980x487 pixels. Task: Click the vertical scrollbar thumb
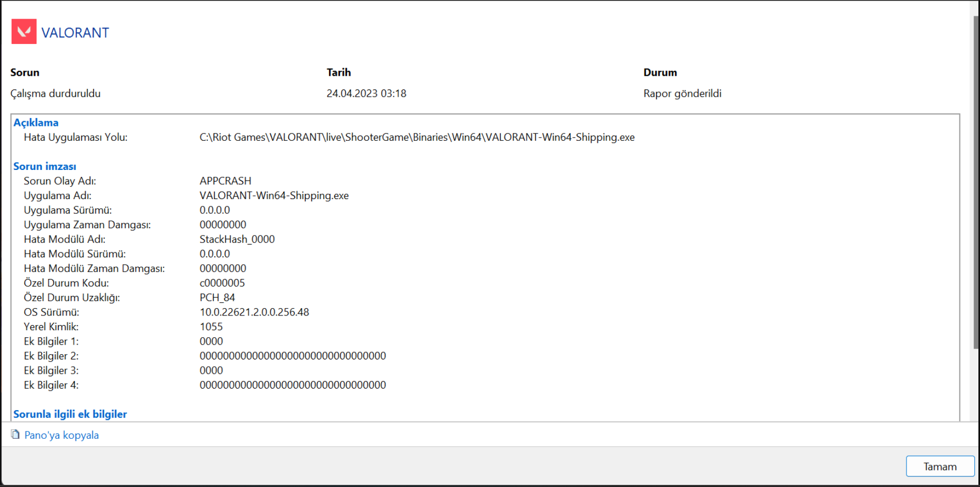pyautogui.click(x=976, y=183)
